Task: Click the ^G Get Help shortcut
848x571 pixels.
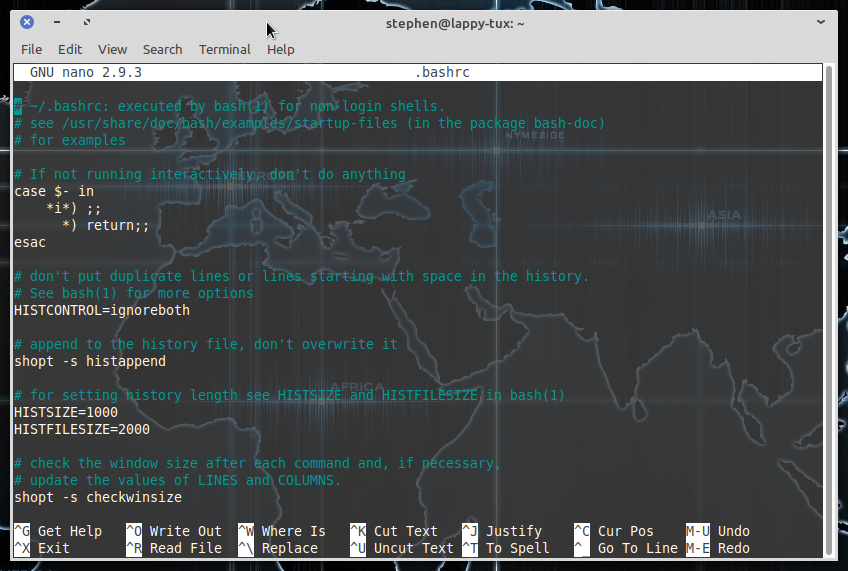Action: click(58, 531)
